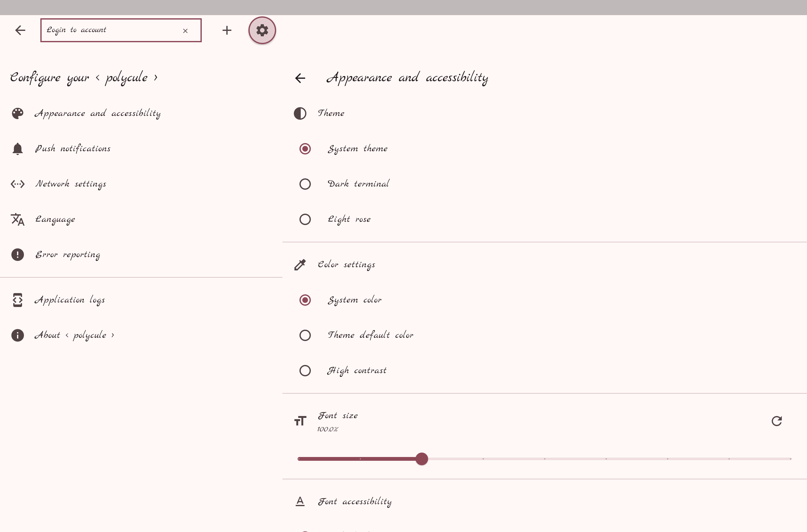Open Application logs

(x=70, y=300)
